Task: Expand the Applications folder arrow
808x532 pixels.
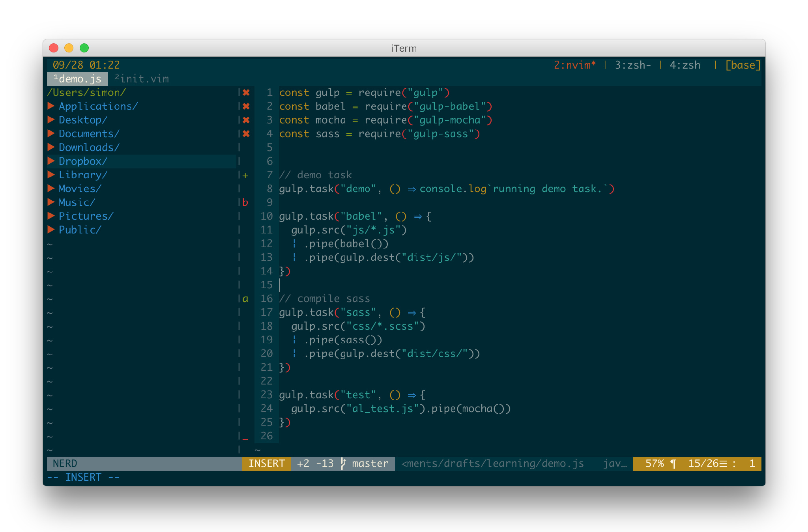Action: coord(51,106)
